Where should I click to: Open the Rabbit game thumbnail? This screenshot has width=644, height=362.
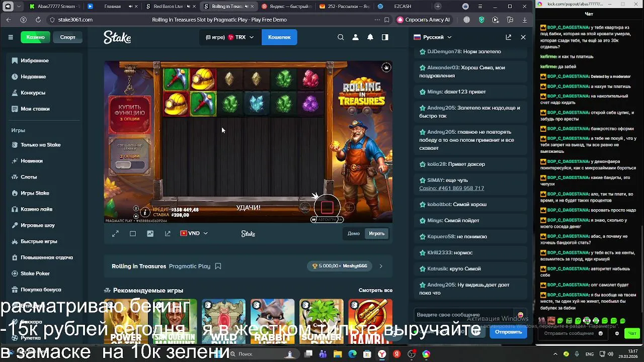point(273,322)
